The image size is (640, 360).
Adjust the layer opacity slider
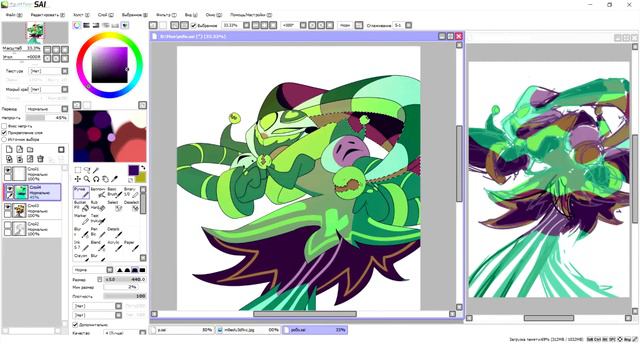[47, 118]
